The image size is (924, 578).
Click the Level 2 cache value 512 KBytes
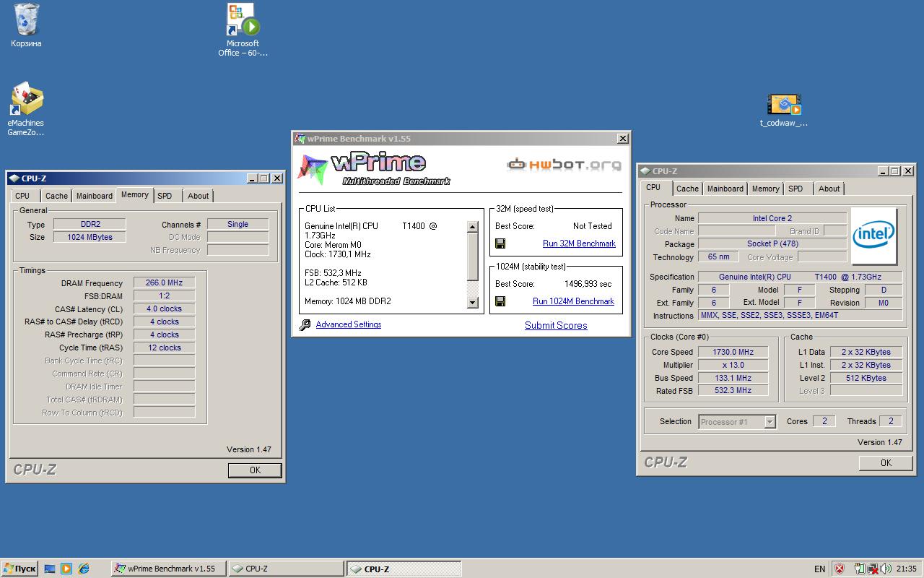point(866,378)
